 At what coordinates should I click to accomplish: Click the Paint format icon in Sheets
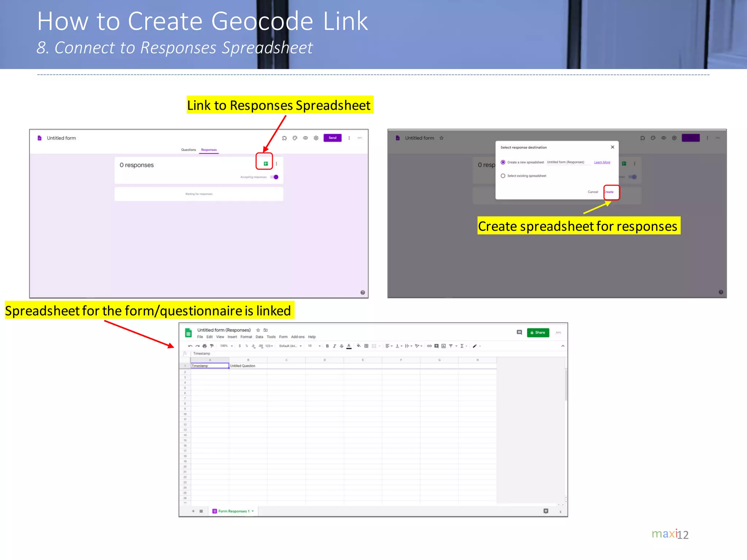pyautogui.click(x=212, y=346)
